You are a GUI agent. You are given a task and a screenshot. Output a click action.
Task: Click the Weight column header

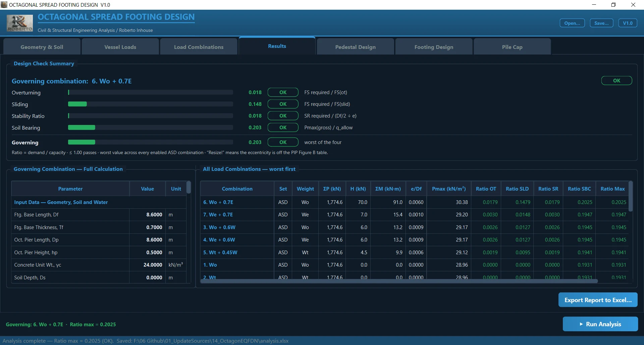305,189
